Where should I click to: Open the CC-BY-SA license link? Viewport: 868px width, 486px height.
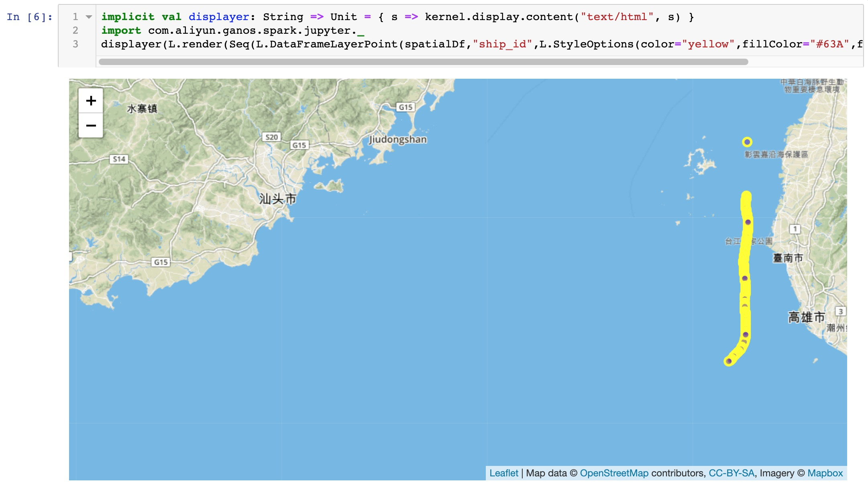coord(731,473)
